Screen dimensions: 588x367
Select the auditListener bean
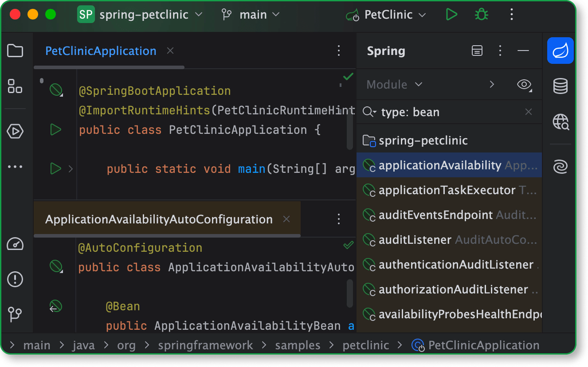pos(449,240)
